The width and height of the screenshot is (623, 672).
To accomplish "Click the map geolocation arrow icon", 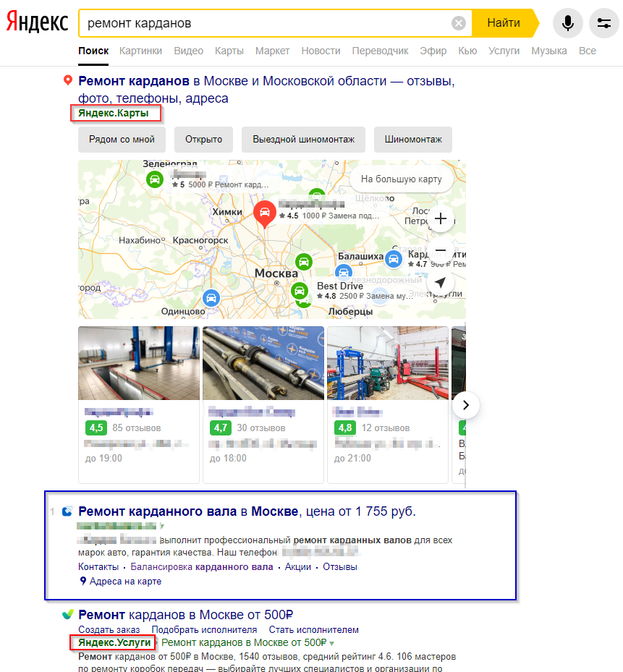I will pos(441,282).
